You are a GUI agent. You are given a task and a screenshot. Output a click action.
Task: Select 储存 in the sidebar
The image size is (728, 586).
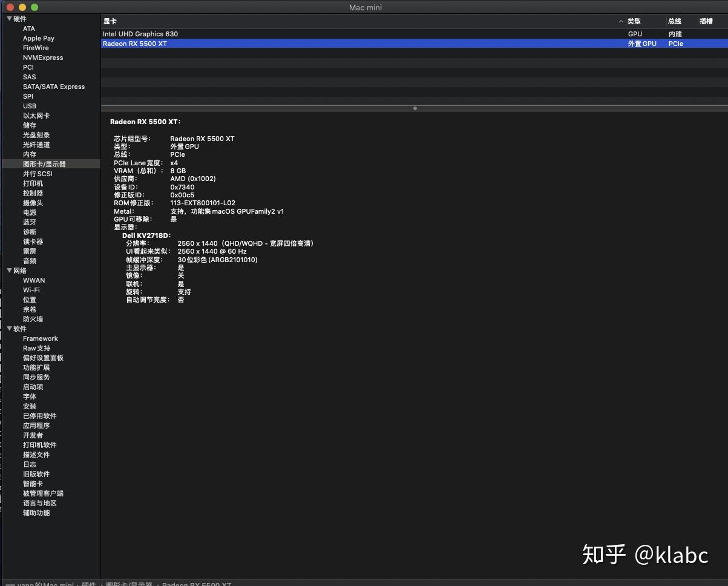tap(29, 125)
